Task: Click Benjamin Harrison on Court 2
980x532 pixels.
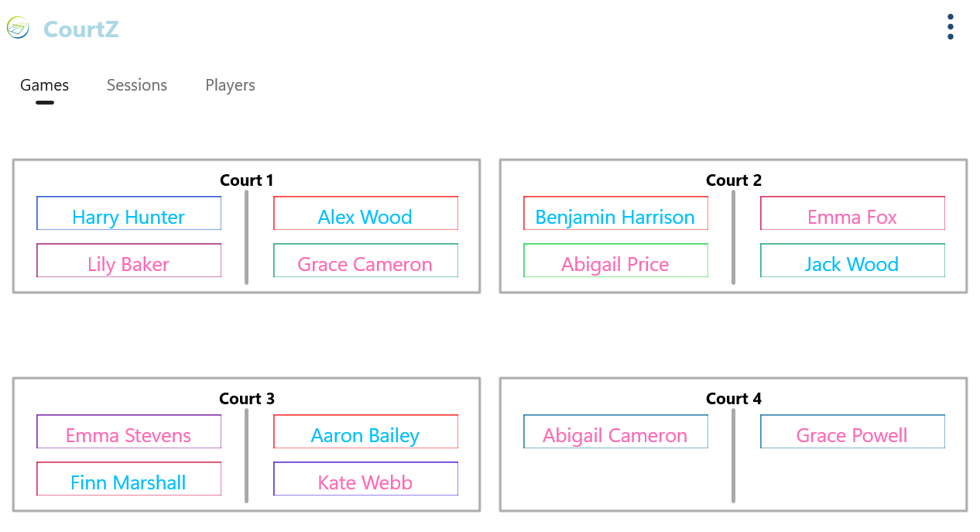Action: point(615,214)
